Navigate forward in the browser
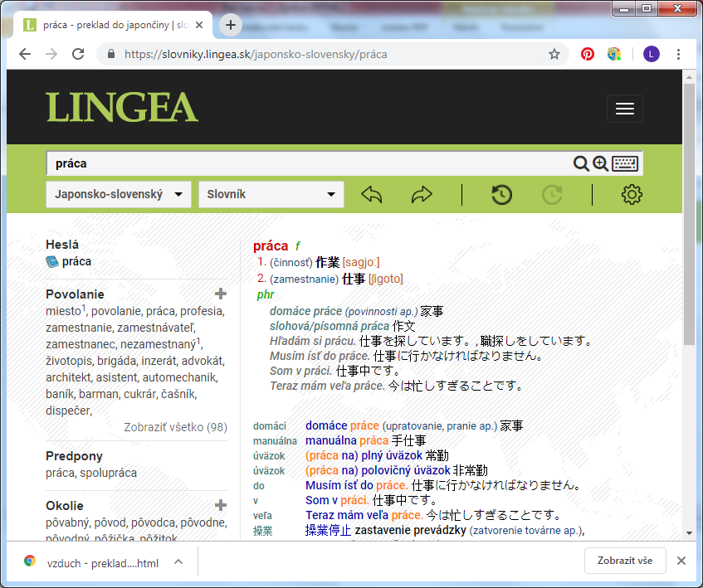Screen dimensions: 703x588 coord(51,54)
